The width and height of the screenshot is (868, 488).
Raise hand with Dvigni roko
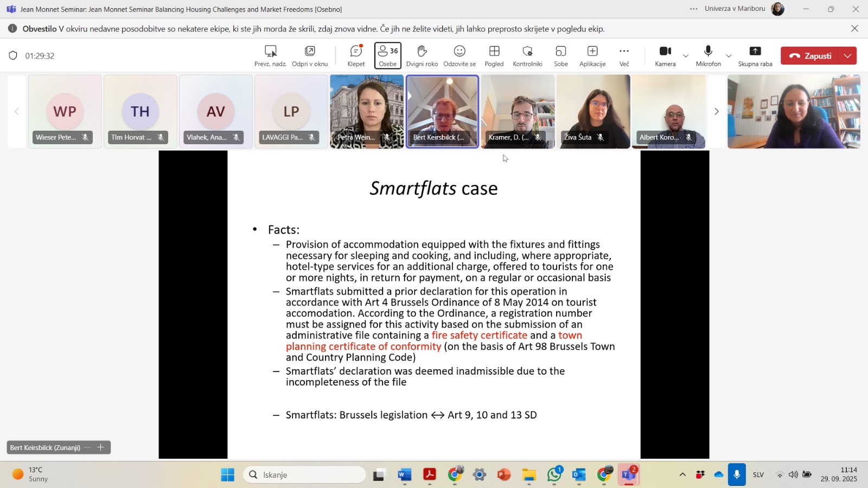point(422,55)
